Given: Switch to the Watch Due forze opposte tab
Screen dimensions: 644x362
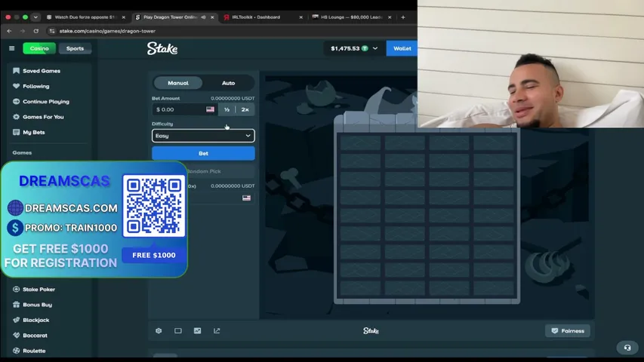Looking at the screenshot, I should coord(85,17).
